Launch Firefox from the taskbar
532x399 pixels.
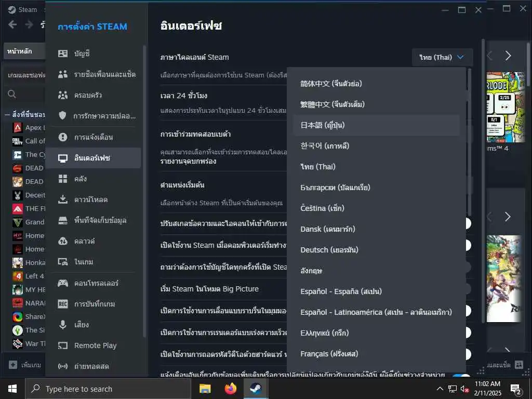tap(230, 389)
